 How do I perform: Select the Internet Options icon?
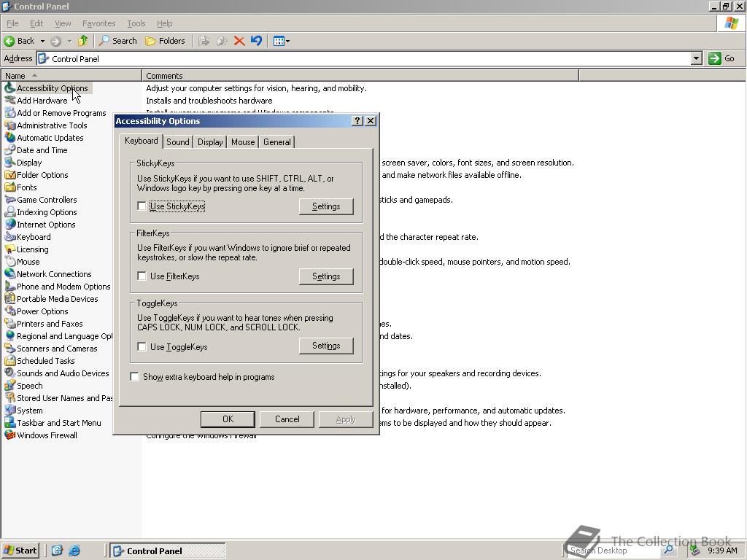click(9, 225)
